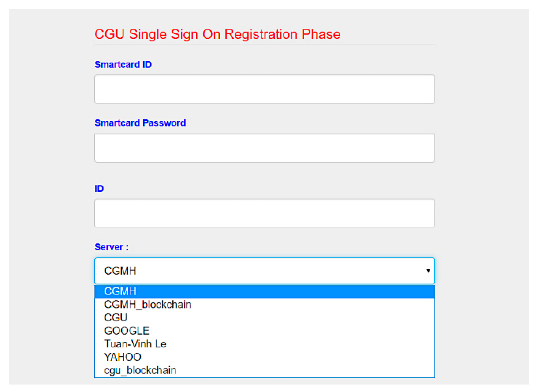Choose CGMH_blockchain from the server list
Image resolution: width=538 pixels, height=392 pixels.
pyautogui.click(x=147, y=304)
